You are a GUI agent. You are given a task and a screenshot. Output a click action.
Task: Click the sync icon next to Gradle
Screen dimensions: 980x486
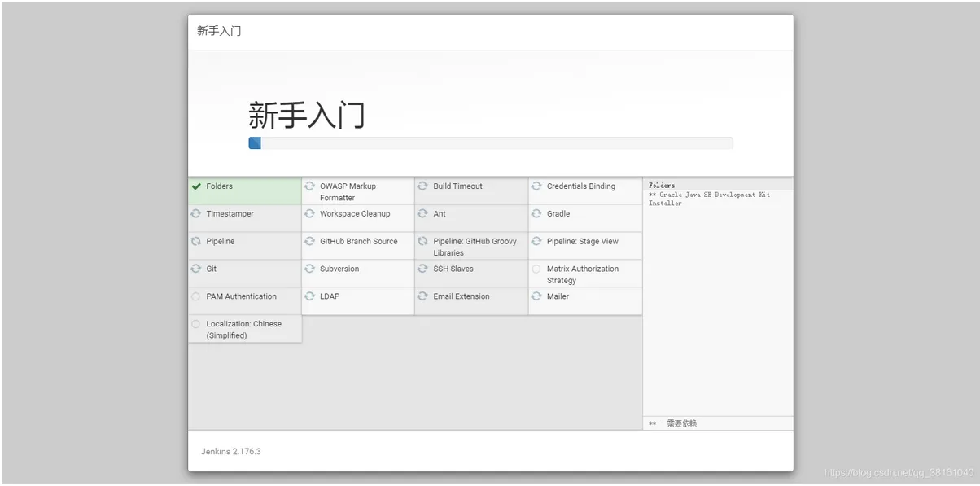point(536,214)
